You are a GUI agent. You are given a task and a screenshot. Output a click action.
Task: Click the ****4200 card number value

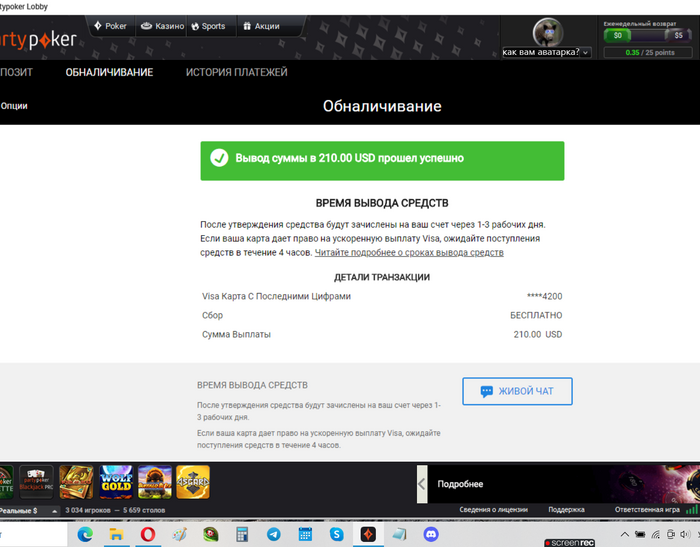pos(544,296)
